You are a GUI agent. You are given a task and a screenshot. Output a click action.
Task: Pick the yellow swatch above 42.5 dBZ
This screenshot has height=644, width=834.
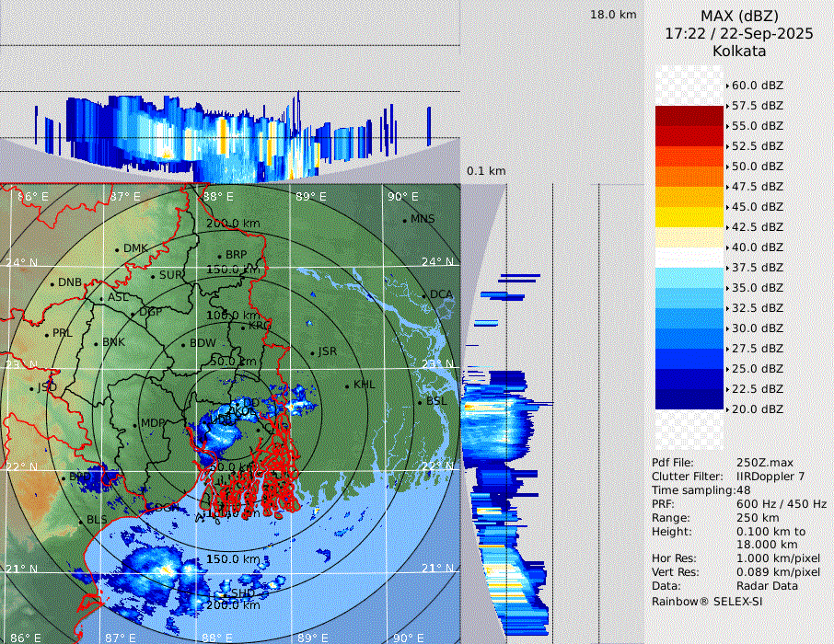click(689, 217)
